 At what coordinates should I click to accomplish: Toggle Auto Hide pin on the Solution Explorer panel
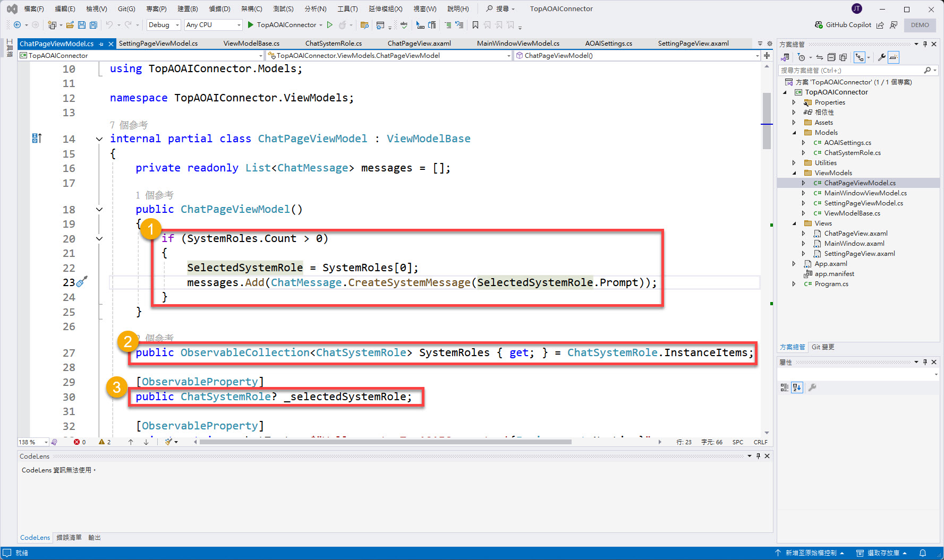click(x=925, y=44)
